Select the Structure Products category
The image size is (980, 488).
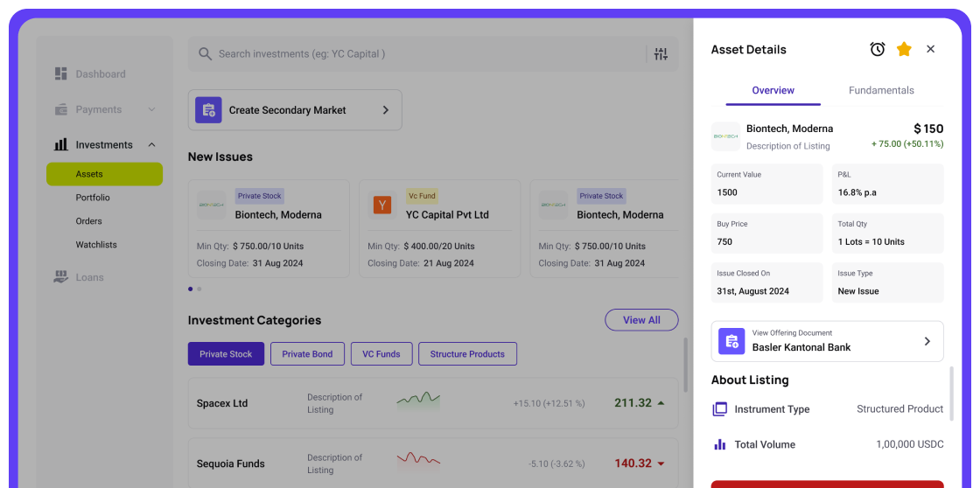coord(467,353)
